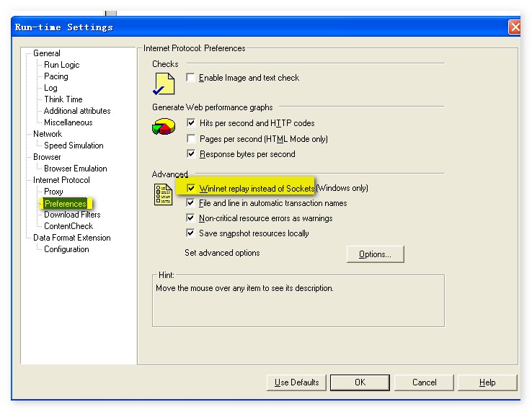This screenshot has width=532, height=412.
Task: Click the Advanced options list icon
Action: pyautogui.click(x=163, y=194)
